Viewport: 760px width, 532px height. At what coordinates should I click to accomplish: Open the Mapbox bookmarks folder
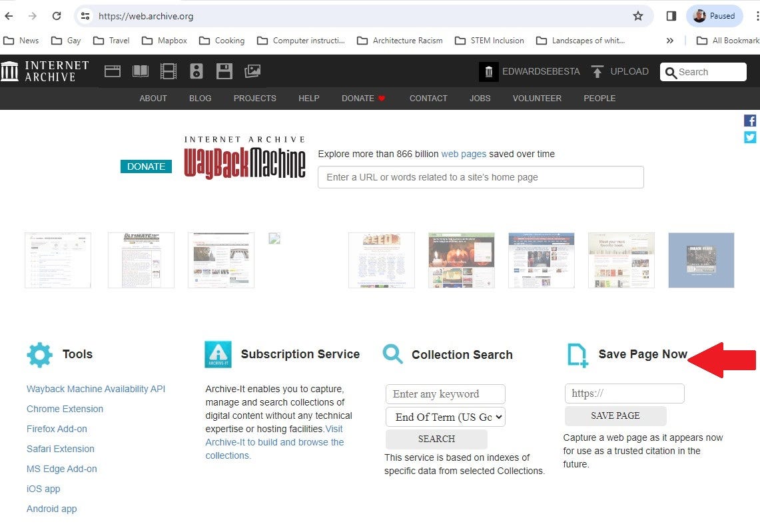[165, 41]
